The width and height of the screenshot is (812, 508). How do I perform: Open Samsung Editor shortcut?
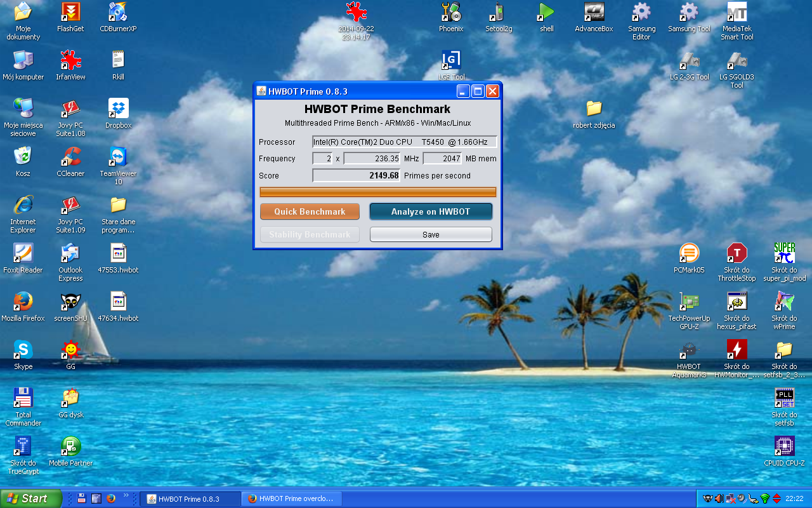click(x=641, y=21)
